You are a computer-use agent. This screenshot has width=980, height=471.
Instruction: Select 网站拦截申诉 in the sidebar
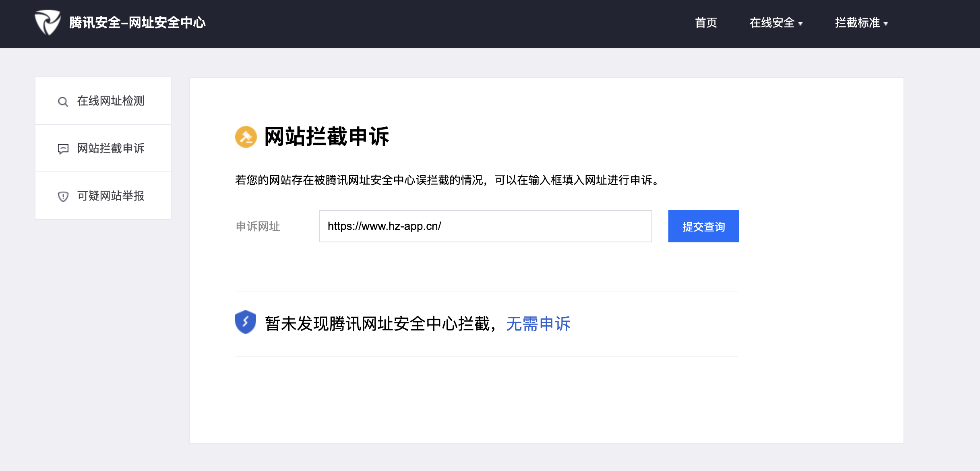coord(111,148)
